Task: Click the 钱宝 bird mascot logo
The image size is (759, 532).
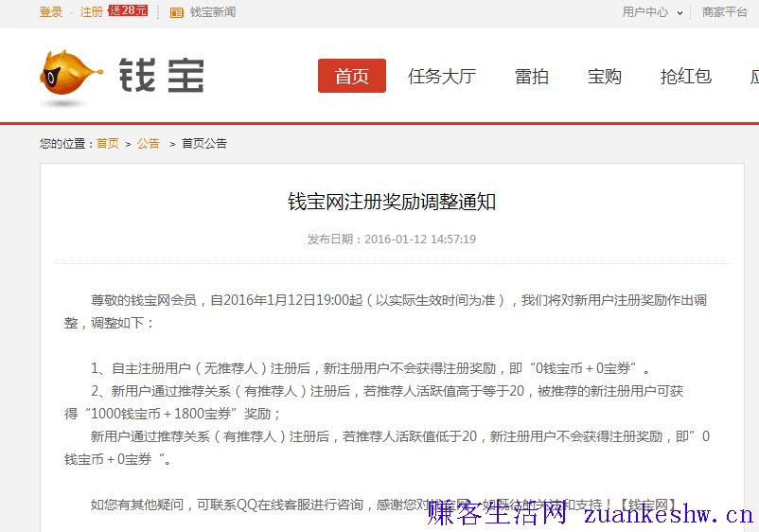Action: [70, 76]
